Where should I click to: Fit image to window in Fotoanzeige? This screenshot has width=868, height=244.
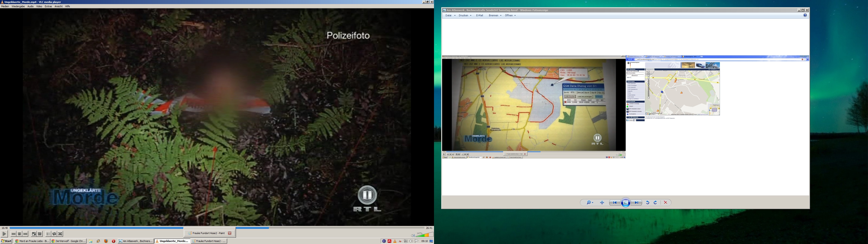[602, 203]
